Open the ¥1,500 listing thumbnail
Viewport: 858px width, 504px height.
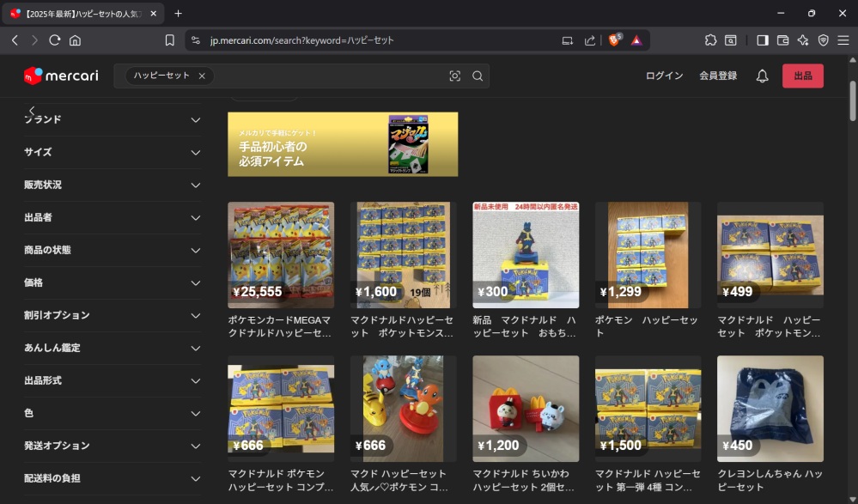click(648, 409)
